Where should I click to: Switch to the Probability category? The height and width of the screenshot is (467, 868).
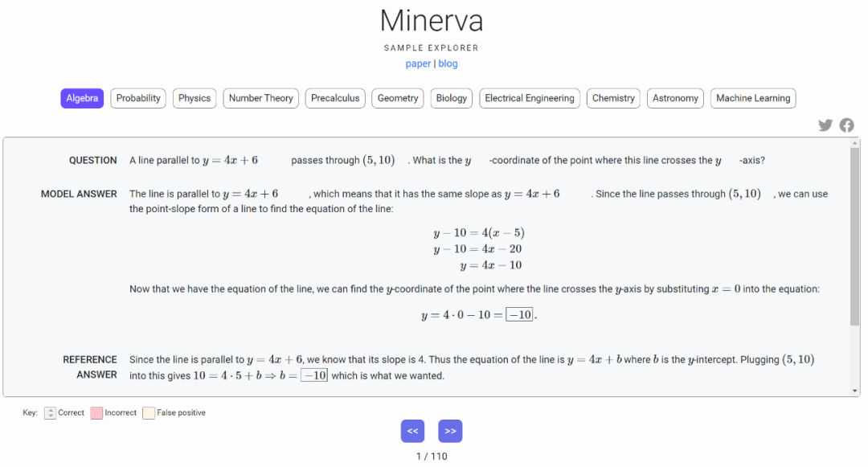138,98
